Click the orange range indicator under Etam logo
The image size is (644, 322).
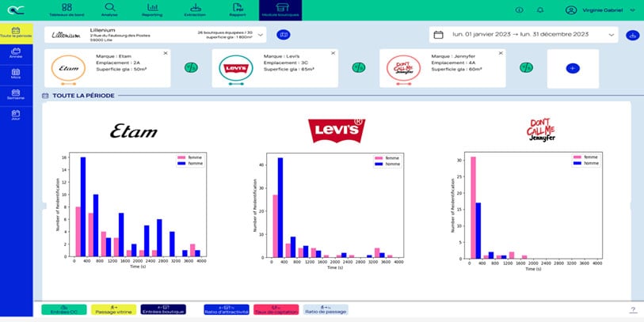coord(69,84)
